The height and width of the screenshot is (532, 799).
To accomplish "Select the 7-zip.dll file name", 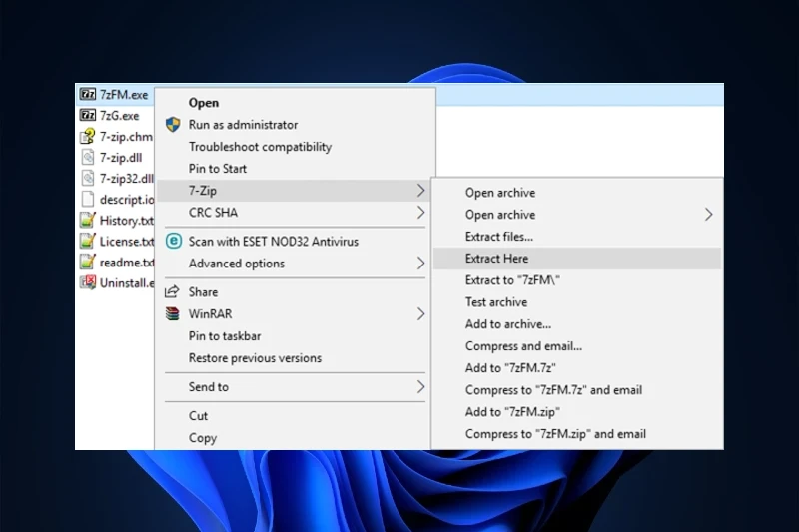I will 121,158.
